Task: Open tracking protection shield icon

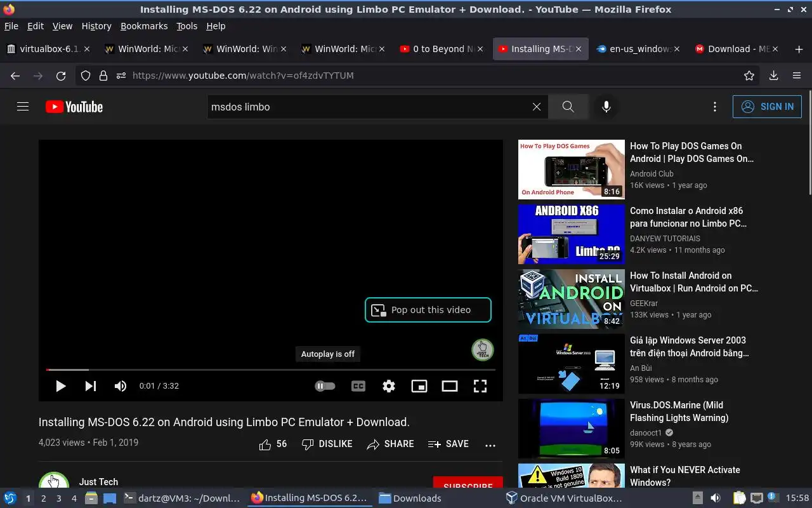Action: click(x=86, y=76)
